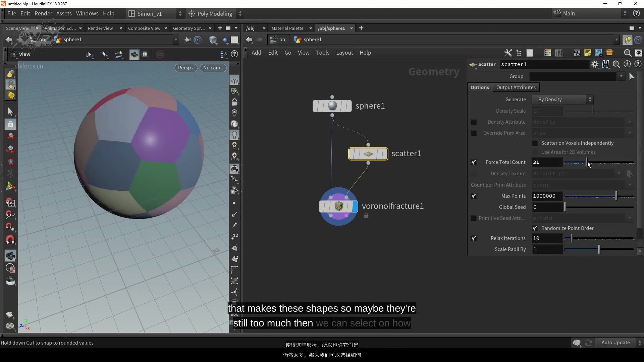Image resolution: width=644 pixels, height=362 pixels.
Task: Click the viewport lock camera icon
Action: (x=234, y=102)
